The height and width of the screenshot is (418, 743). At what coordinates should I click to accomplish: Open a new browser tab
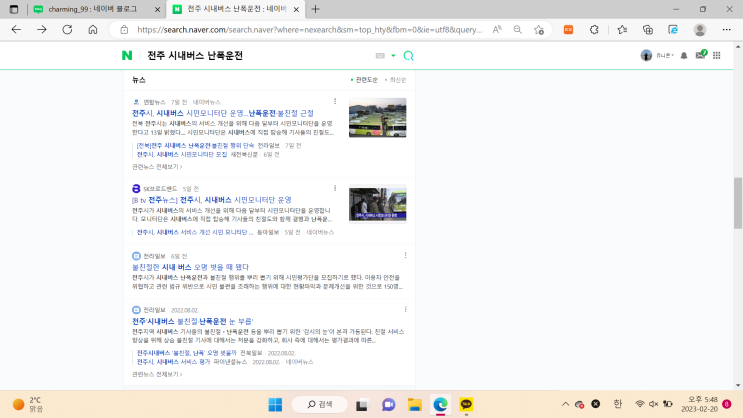[316, 9]
